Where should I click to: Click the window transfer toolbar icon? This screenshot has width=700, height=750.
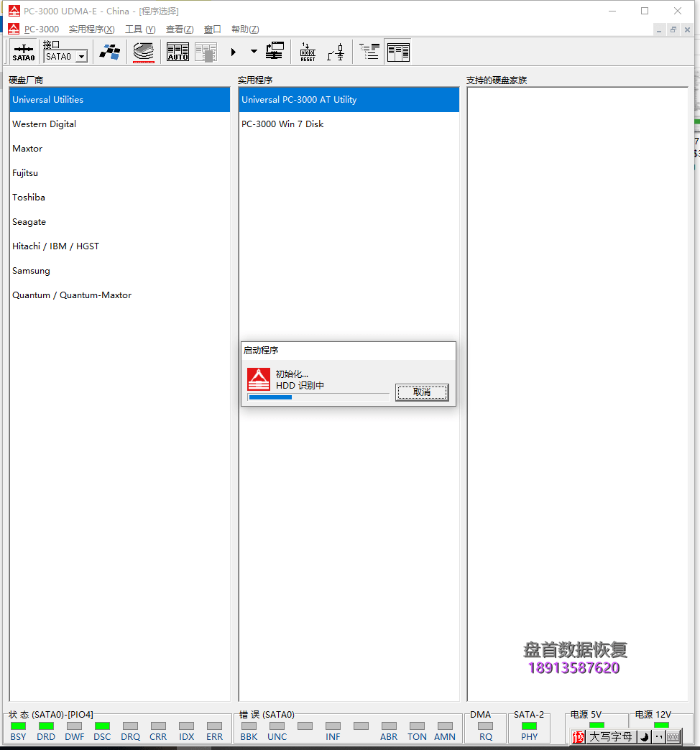tap(275, 51)
